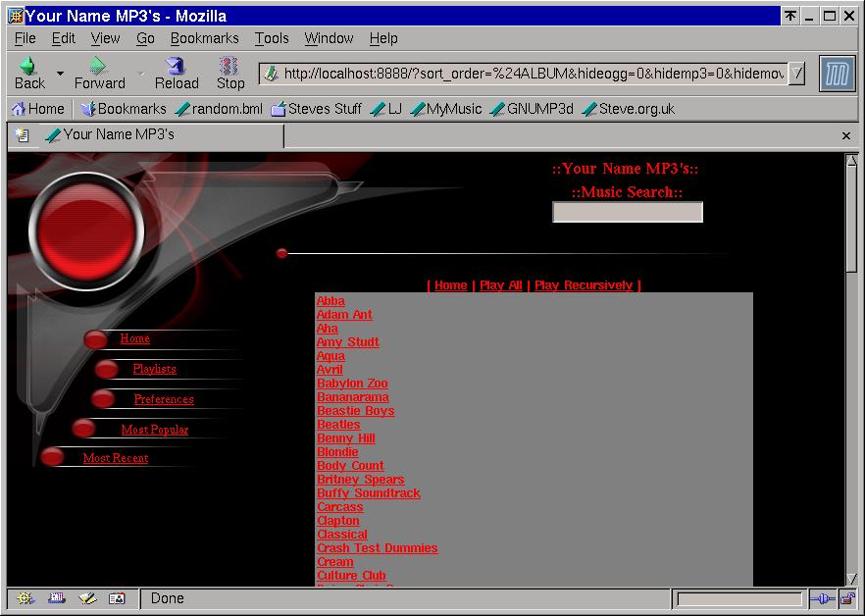Click the scrollbar down arrow
Screen dimensions: 865x616
851,579
